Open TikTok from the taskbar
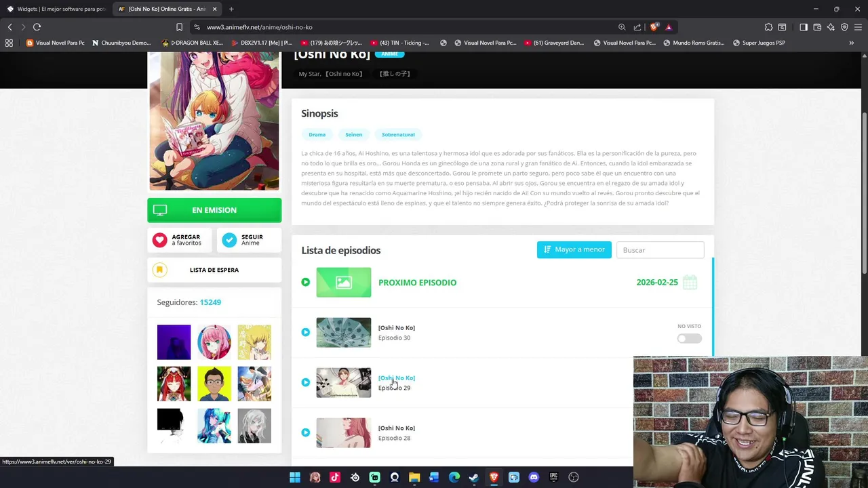 pos(334,477)
